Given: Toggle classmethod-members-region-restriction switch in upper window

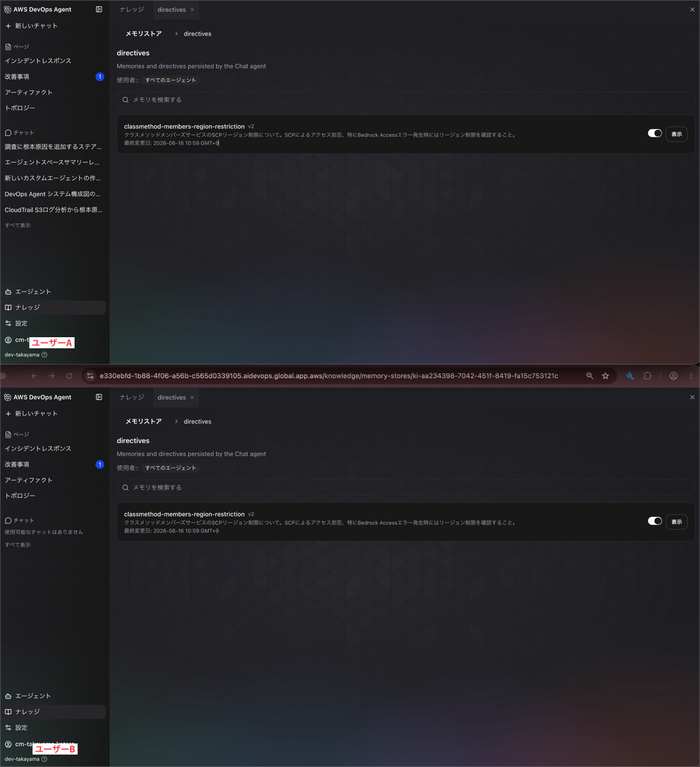Looking at the screenshot, I should click(x=654, y=133).
